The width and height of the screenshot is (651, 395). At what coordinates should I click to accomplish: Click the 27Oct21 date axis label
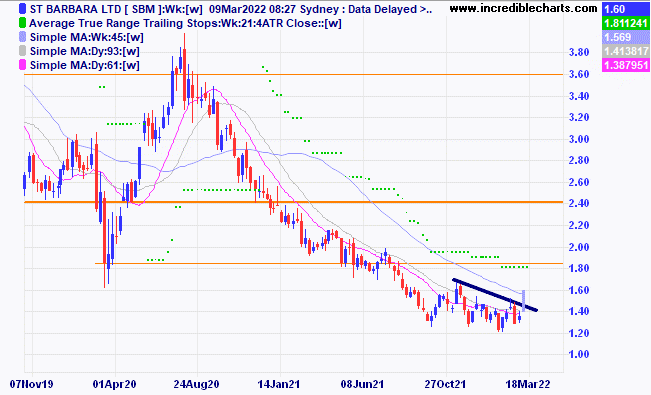point(445,384)
